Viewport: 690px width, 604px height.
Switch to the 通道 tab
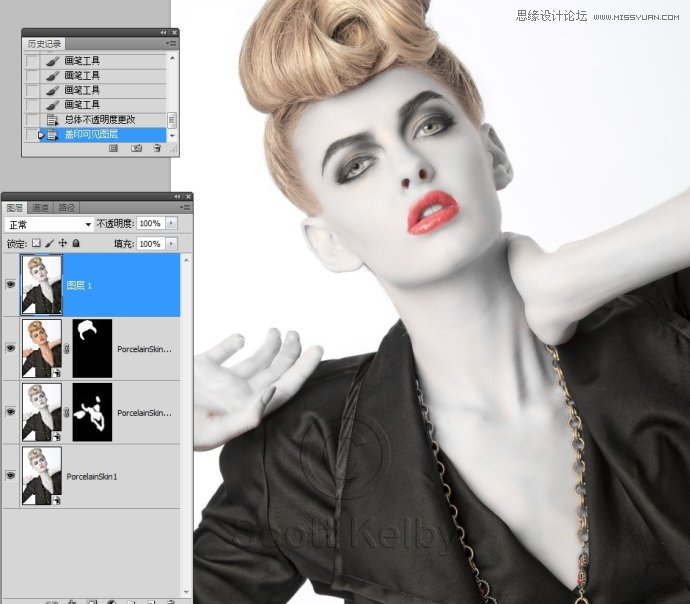click(x=41, y=208)
